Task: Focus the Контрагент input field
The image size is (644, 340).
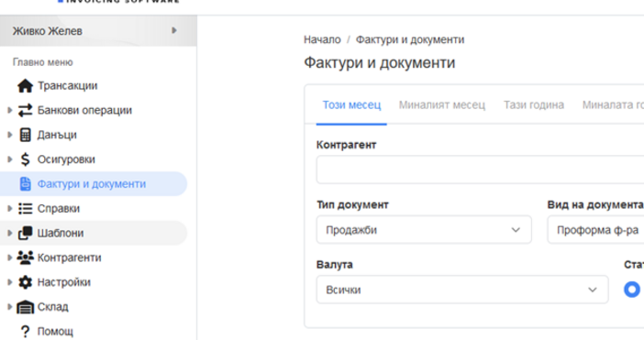Action: click(x=480, y=170)
